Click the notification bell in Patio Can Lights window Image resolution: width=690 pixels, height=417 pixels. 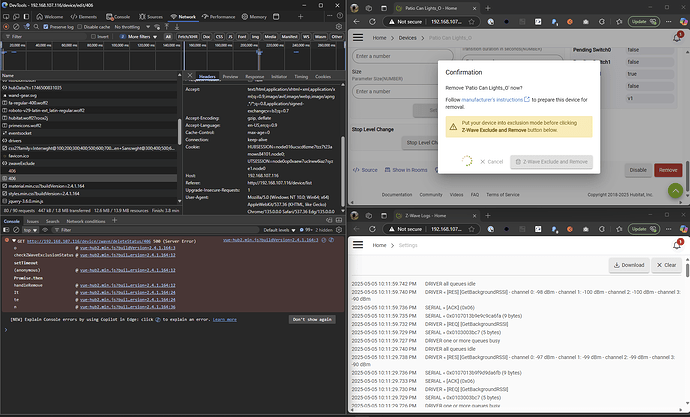[x=677, y=37]
